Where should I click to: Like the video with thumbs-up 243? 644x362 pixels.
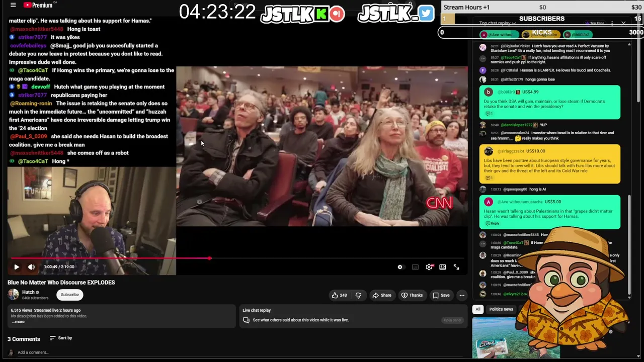pyautogui.click(x=339, y=295)
